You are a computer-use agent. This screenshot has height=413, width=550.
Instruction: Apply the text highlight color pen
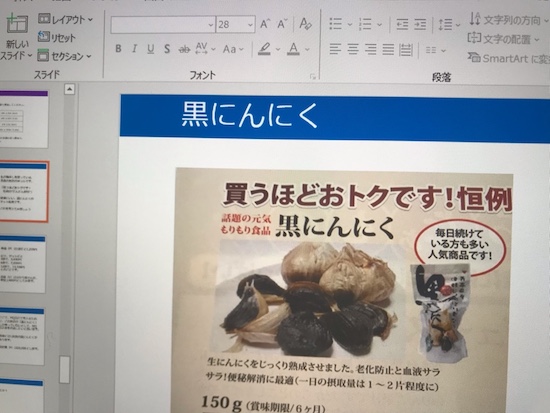pos(264,49)
